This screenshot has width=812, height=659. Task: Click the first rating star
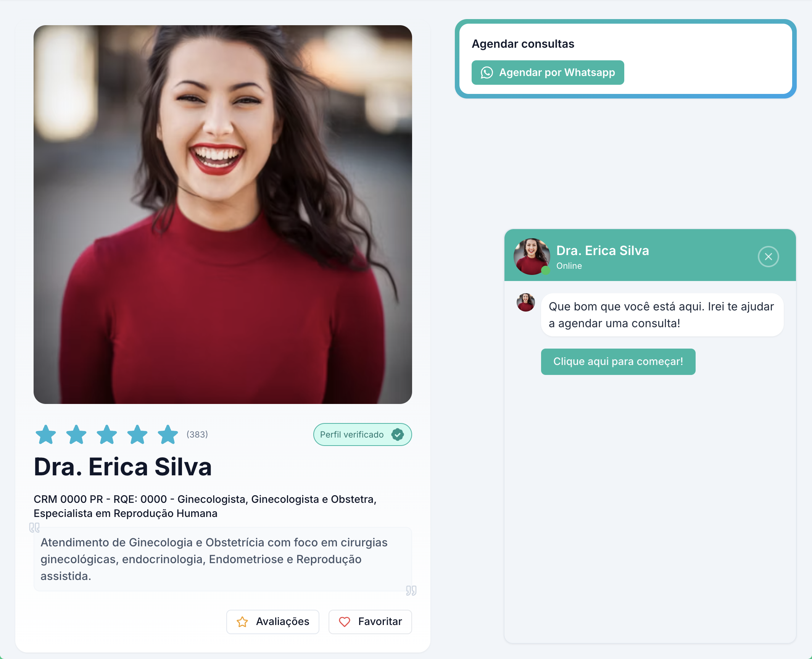tap(46, 434)
